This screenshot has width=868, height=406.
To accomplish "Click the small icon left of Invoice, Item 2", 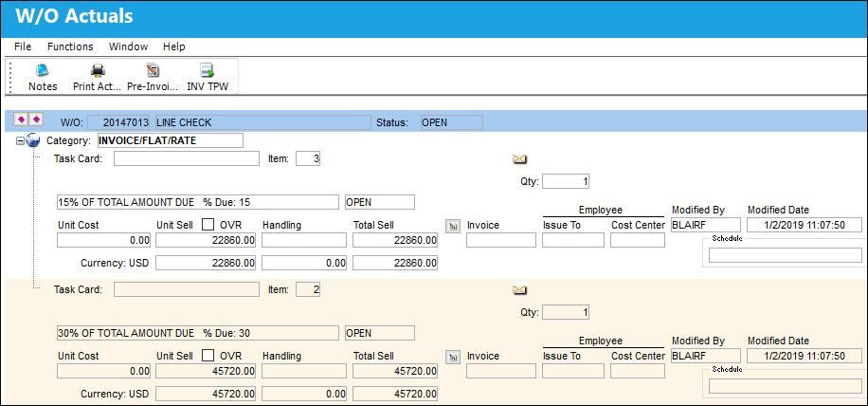I will [452, 356].
